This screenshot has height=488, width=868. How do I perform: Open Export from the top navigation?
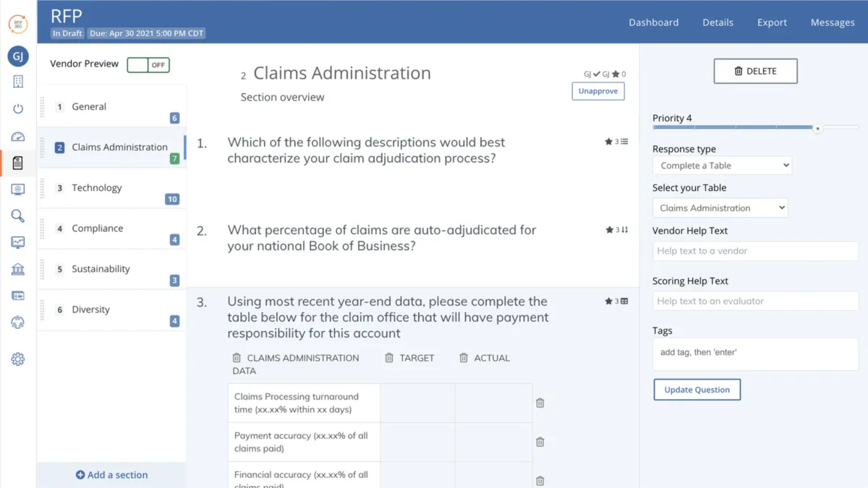772,22
